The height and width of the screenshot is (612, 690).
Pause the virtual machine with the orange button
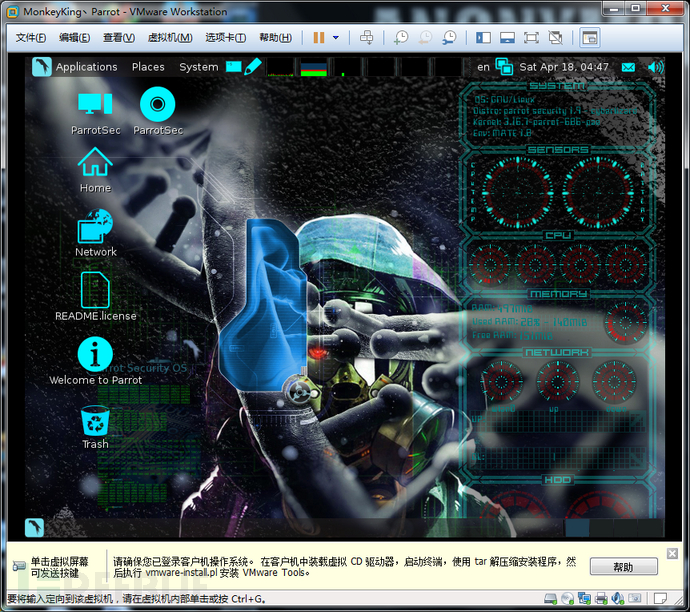[x=319, y=38]
